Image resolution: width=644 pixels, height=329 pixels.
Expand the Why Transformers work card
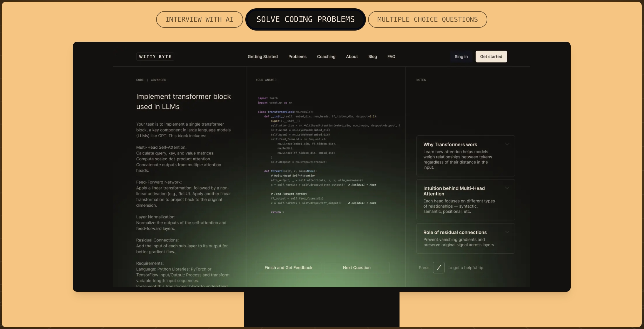(x=508, y=144)
